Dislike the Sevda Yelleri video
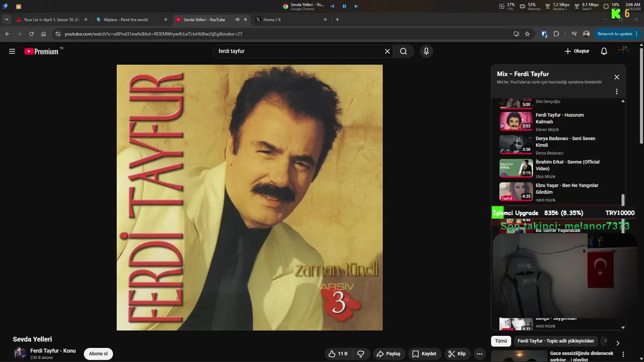 tap(361, 354)
